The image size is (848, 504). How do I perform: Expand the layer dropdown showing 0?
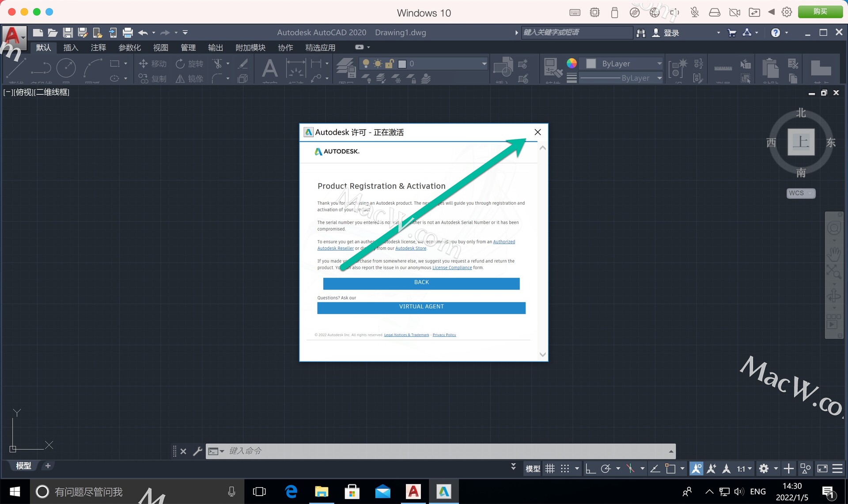(484, 64)
